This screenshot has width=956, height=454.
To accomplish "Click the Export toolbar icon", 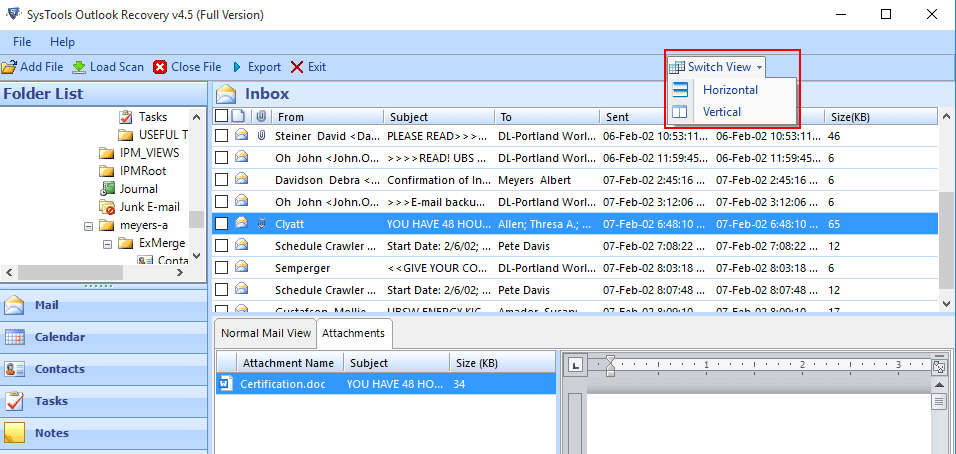I will point(238,67).
